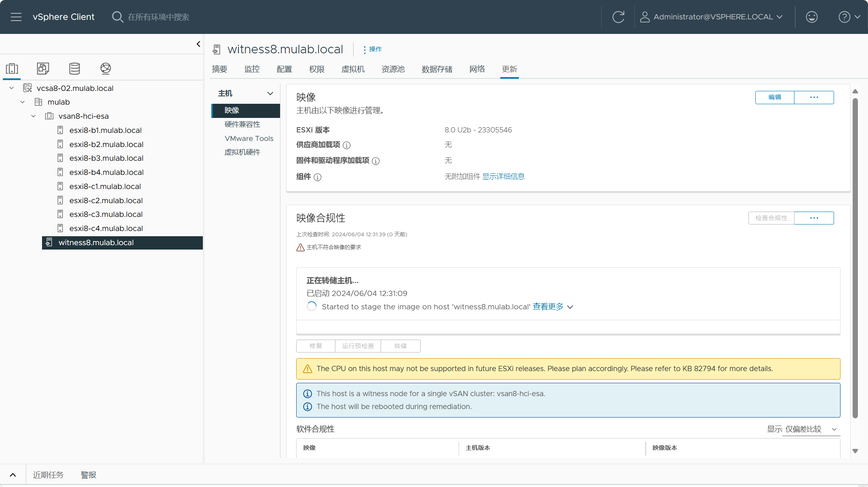The height and width of the screenshot is (487, 868).
Task: Switch to VMs and Templates inventory view
Action: [x=43, y=69]
